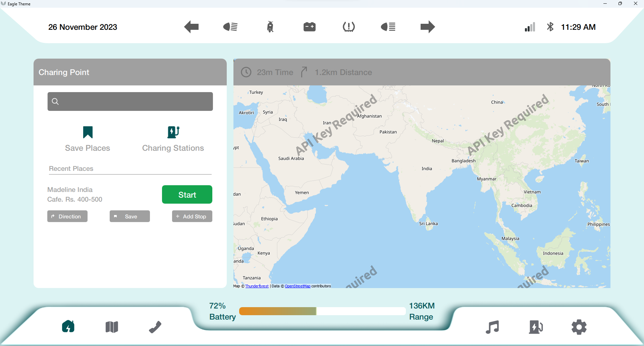Go to the home dashboard tab

(x=68, y=327)
